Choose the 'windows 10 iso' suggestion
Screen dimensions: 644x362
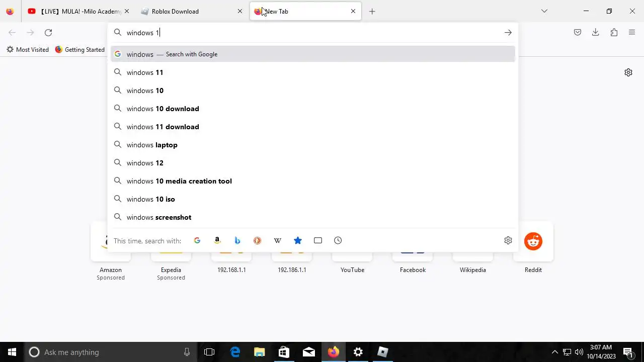[x=313, y=199]
